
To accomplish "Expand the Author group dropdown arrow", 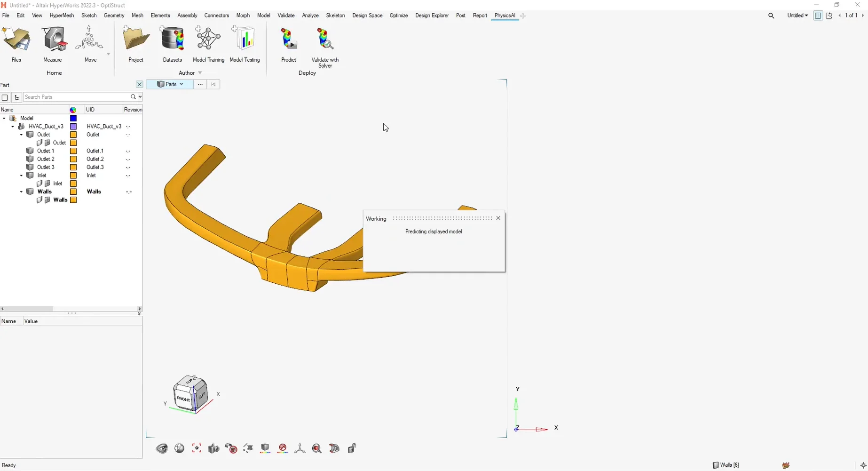I will 200,73.
